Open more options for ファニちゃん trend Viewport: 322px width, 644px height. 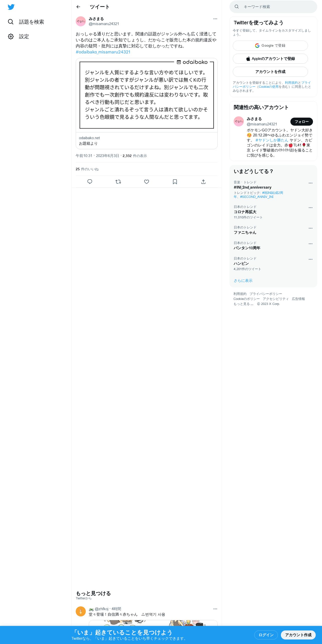coord(310,228)
